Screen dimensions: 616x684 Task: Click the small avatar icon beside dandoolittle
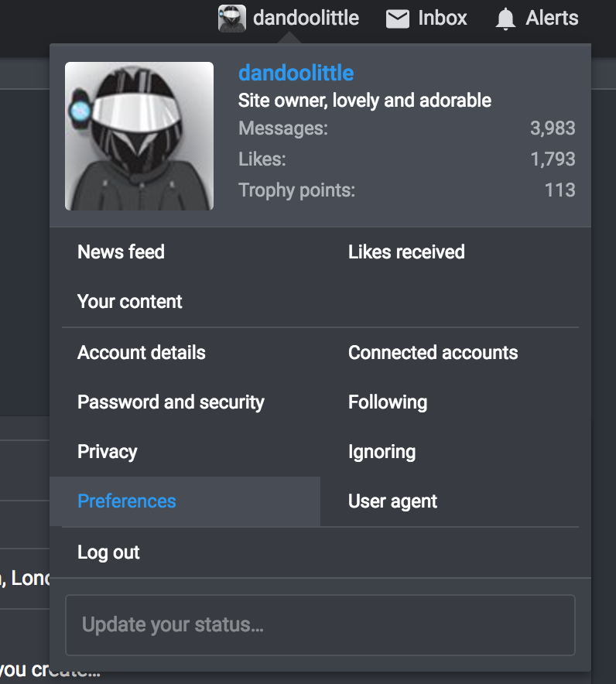click(x=232, y=19)
